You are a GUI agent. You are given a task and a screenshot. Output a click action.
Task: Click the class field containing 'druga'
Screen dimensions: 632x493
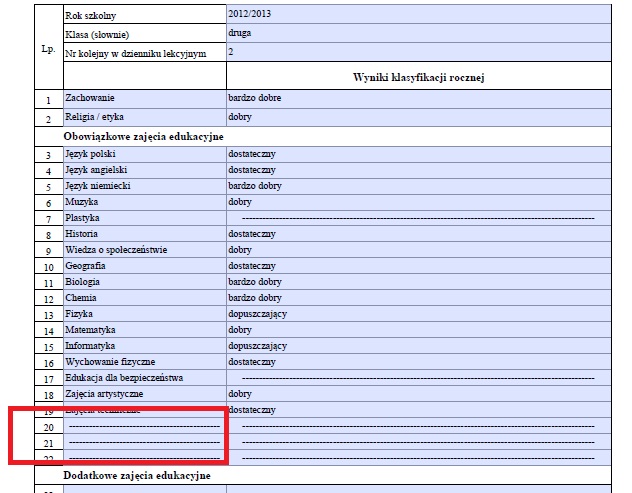[419, 33]
